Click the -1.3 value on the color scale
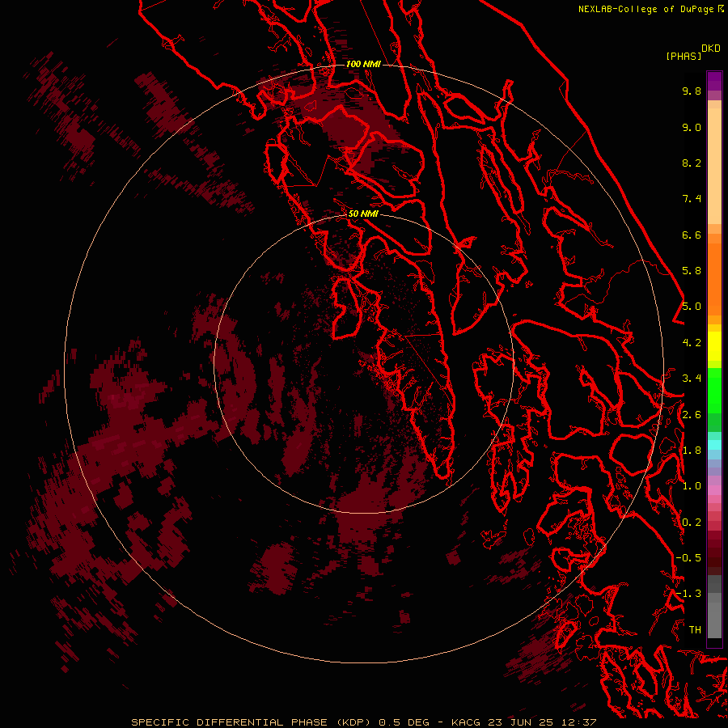Viewport: 728px width, 728px height. point(688,594)
